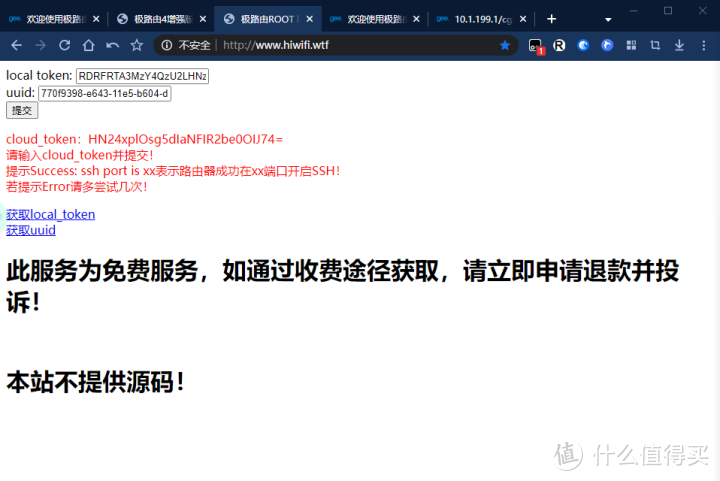Viewport: 720px width, 481px height.
Task: Open the downloads icon
Action: pyautogui.click(x=679, y=45)
